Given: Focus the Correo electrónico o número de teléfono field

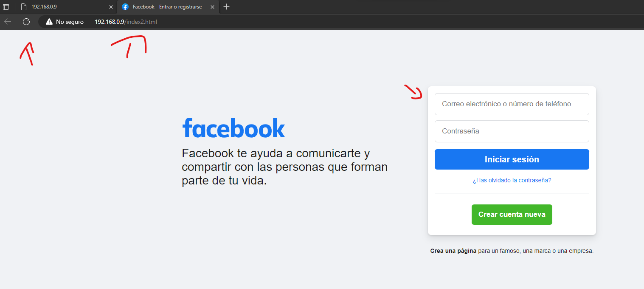Looking at the screenshot, I should (512, 104).
